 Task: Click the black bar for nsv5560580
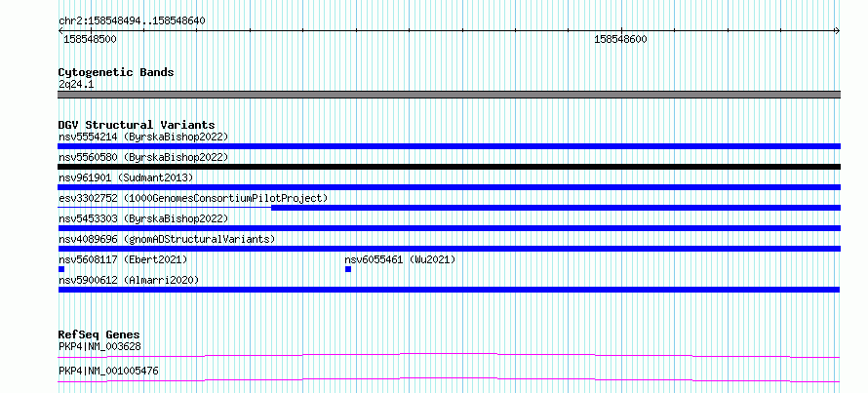pos(449,167)
